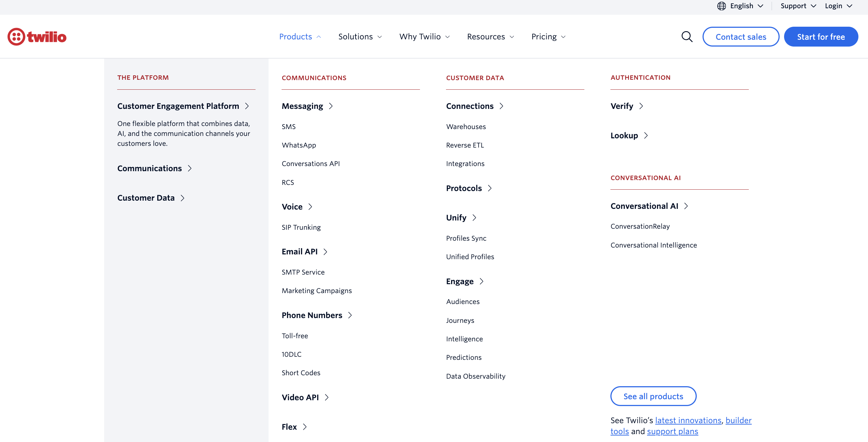Click the Twilio logo

pyautogui.click(x=37, y=37)
